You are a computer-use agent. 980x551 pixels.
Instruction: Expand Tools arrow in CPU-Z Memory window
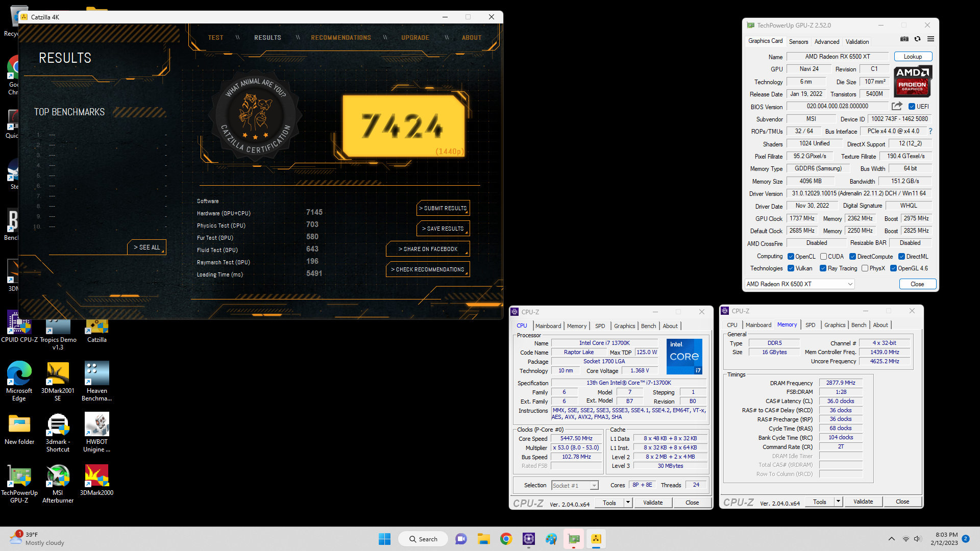pos(838,502)
